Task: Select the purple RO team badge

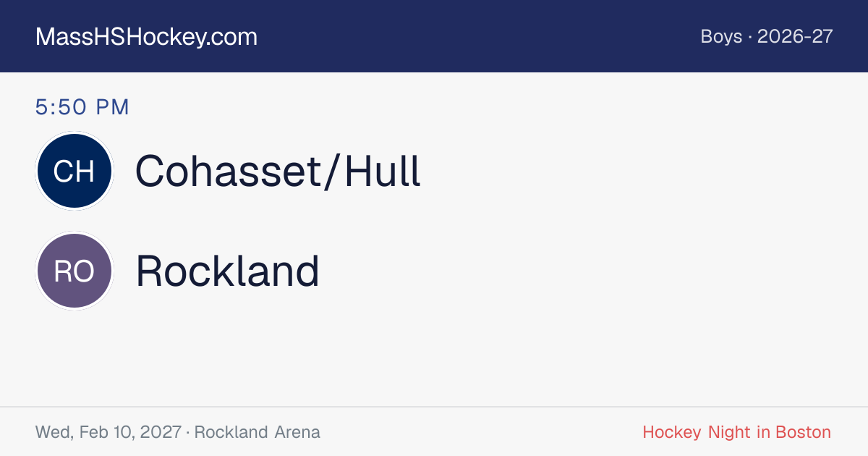Action: pyautogui.click(x=75, y=271)
